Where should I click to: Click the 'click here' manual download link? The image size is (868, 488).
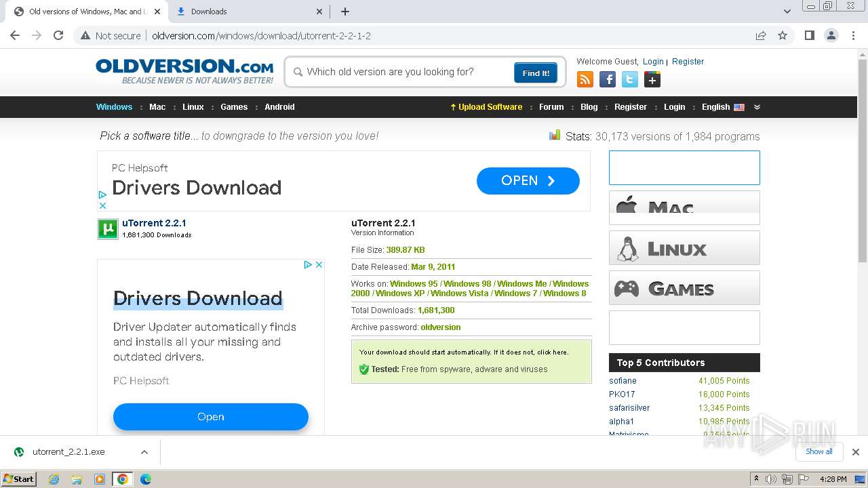551,352
